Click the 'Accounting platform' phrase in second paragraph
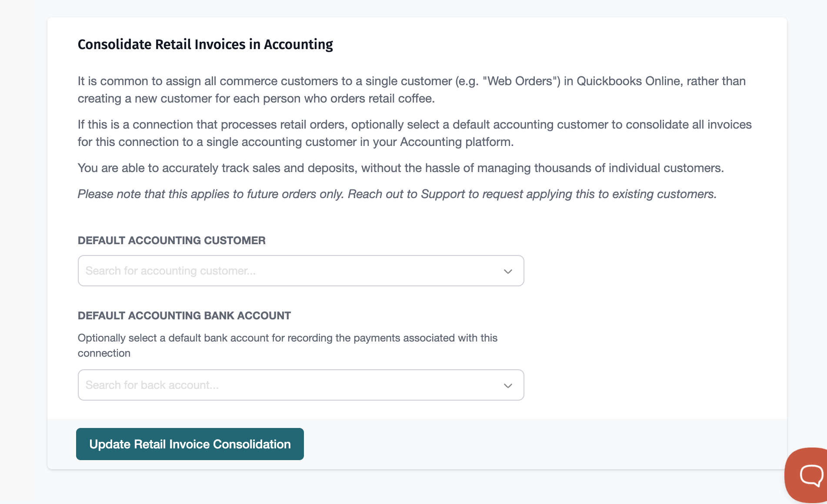 [x=456, y=142]
